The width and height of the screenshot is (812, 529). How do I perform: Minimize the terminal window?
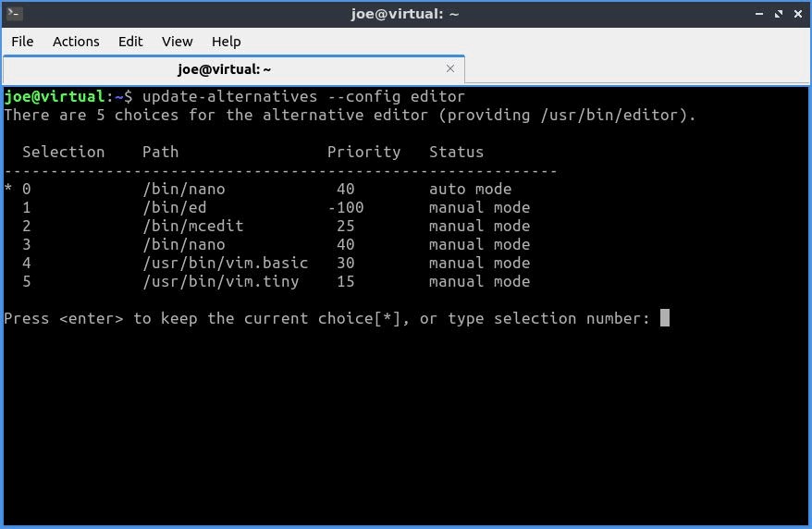(x=759, y=14)
